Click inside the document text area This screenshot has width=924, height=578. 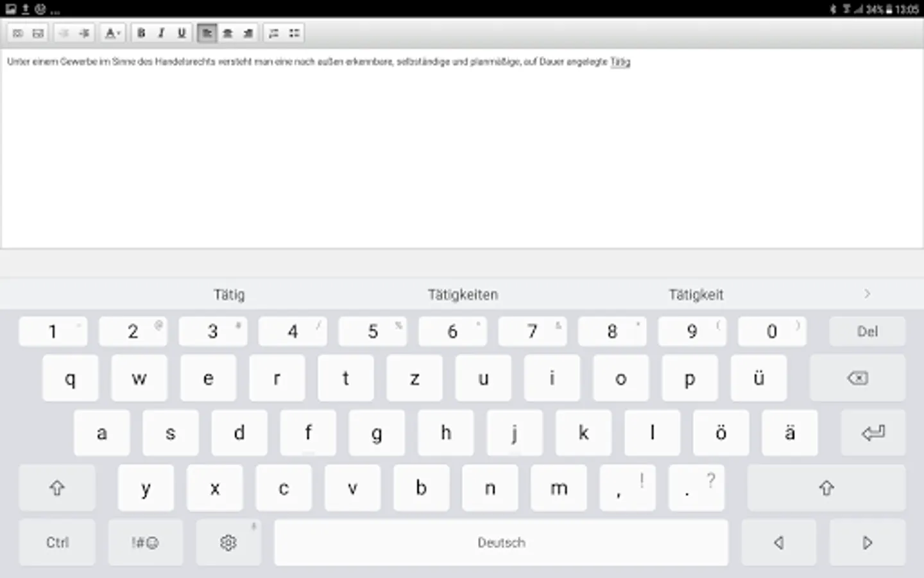pos(462,148)
